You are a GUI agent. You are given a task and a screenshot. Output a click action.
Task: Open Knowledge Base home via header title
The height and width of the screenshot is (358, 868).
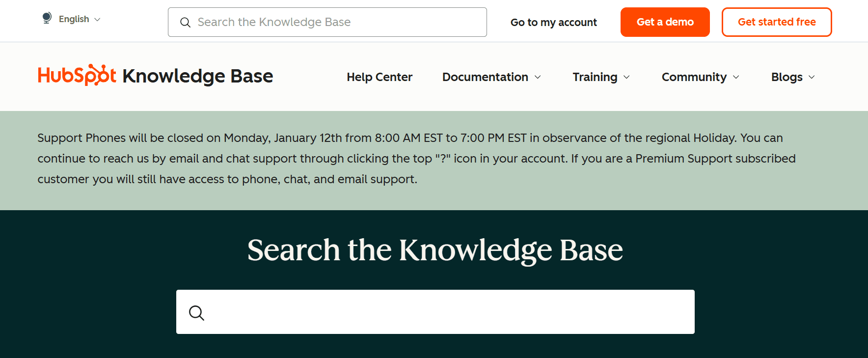tap(197, 76)
